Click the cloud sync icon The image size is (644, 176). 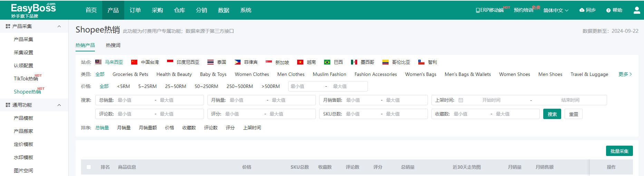pos(582,10)
